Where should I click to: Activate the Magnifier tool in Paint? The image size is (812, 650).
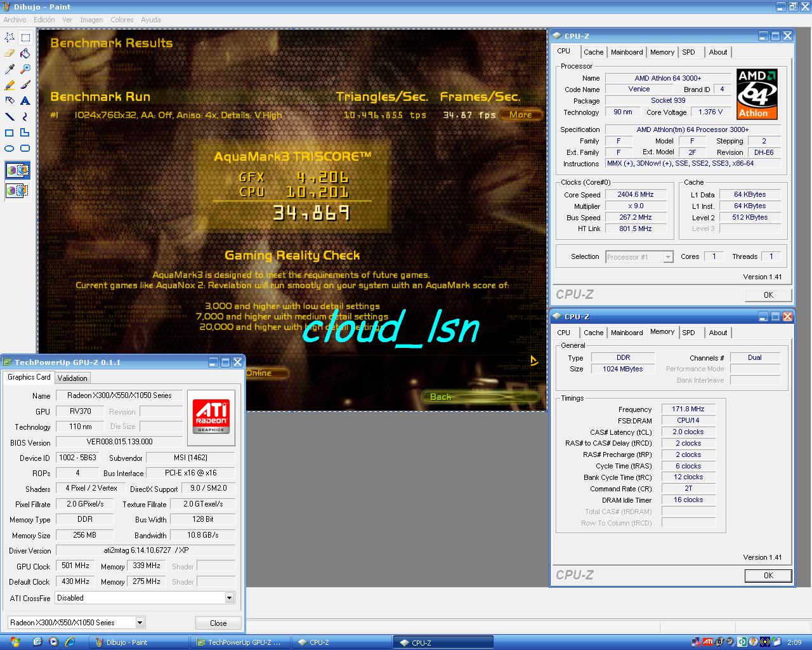point(25,69)
